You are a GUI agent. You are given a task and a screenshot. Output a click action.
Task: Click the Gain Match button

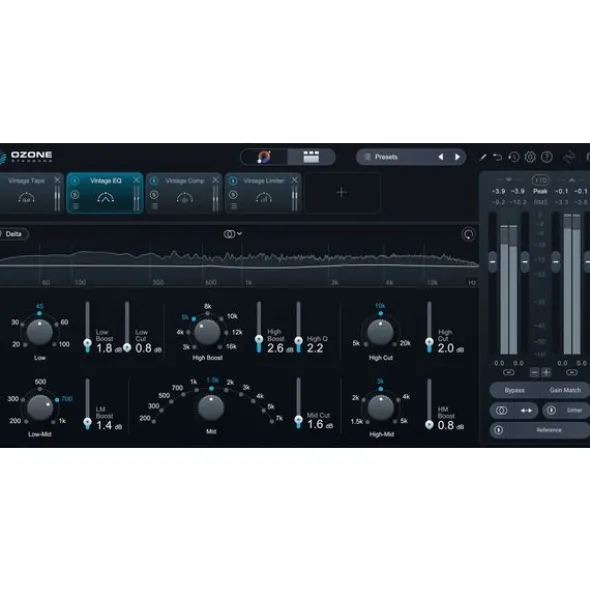pyautogui.click(x=565, y=390)
